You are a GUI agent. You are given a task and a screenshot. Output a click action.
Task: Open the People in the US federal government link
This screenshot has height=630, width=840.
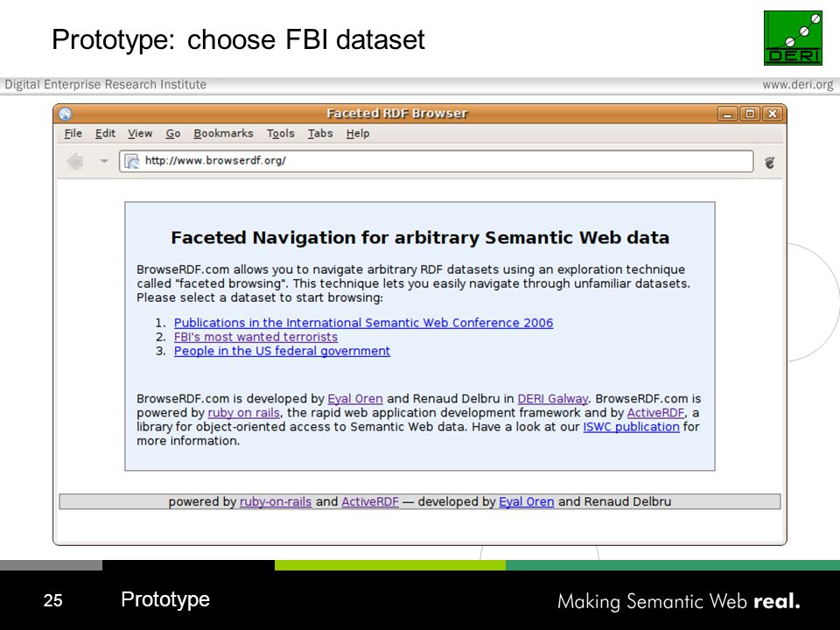coord(282,351)
